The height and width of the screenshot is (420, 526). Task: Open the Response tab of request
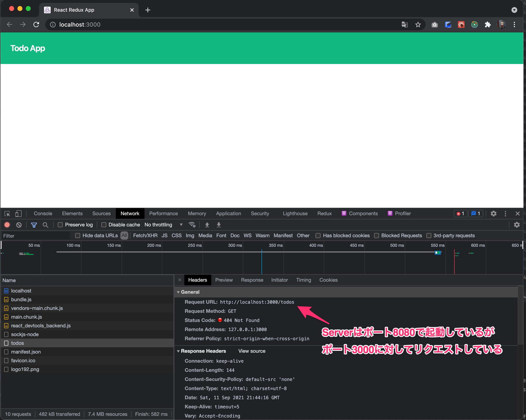pos(252,280)
